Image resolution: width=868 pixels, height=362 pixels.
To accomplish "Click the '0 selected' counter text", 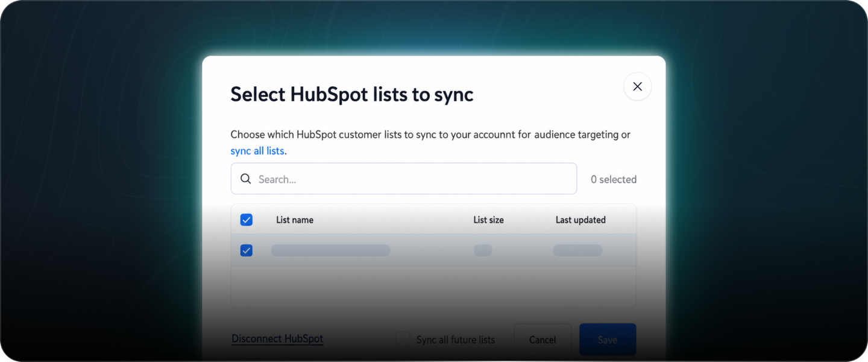I will [x=614, y=179].
